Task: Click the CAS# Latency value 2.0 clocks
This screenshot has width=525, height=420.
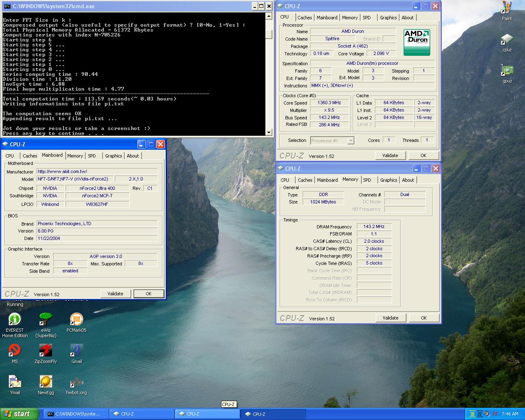Action: click(374, 241)
